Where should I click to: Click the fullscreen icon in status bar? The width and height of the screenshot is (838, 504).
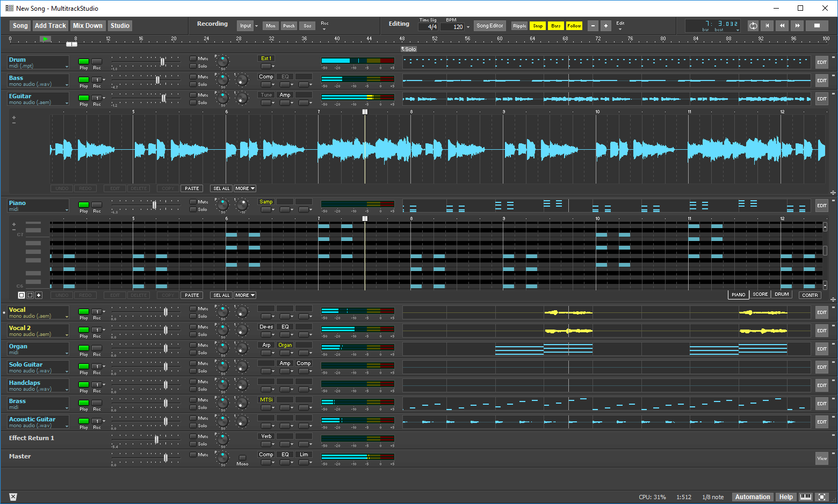[x=822, y=497]
